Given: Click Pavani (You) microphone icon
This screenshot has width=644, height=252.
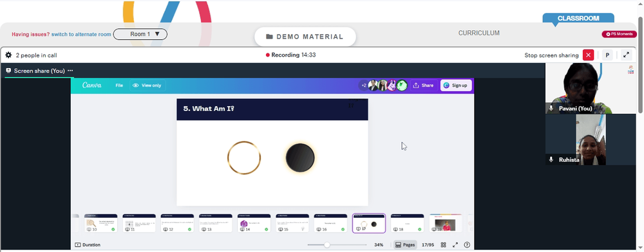Looking at the screenshot, I should pyautogui.click(x=552, y=109).
